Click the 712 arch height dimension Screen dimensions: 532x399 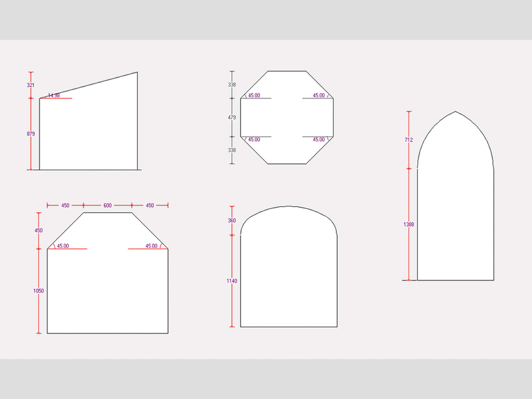[409, 140]
